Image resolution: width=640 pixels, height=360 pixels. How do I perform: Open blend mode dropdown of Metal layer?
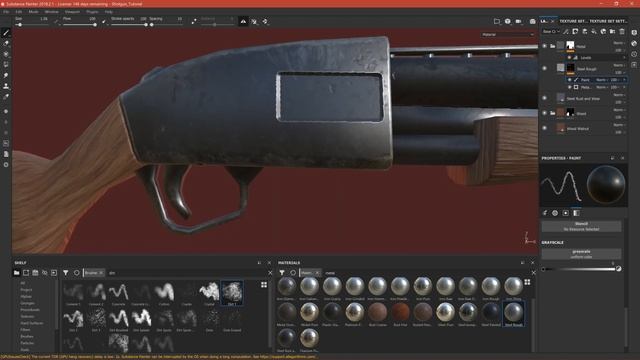coord(619,43)
